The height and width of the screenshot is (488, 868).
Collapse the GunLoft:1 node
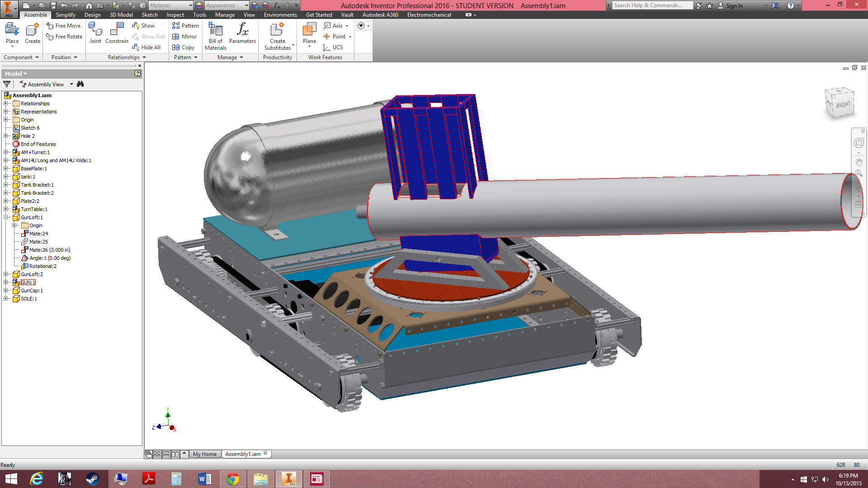(6, 217)
